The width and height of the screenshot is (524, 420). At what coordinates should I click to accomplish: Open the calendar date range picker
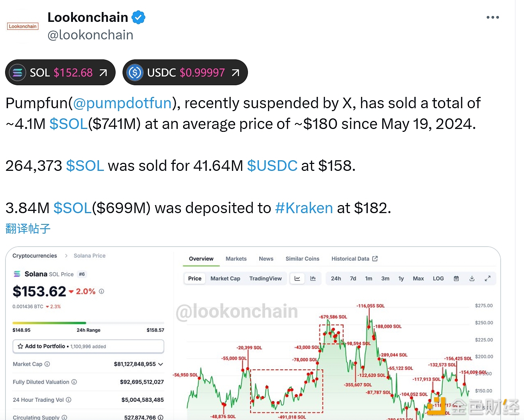click(456, 279)
